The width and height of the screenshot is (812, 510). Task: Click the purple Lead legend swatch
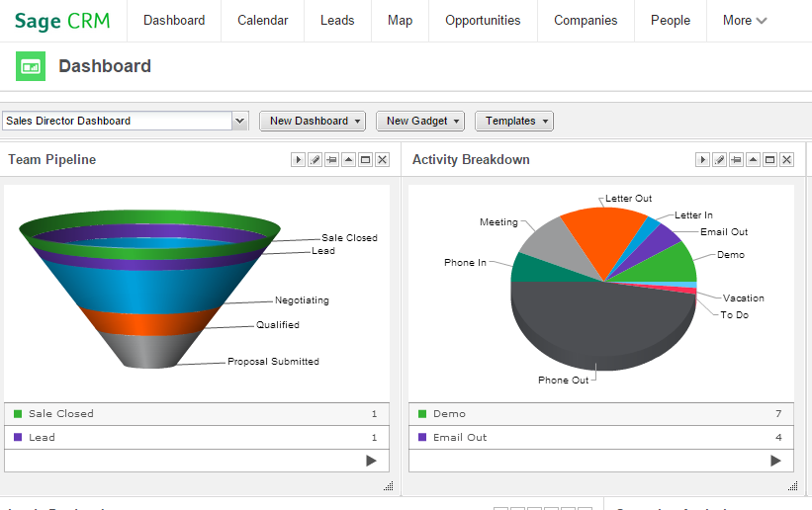coord(18,437)
